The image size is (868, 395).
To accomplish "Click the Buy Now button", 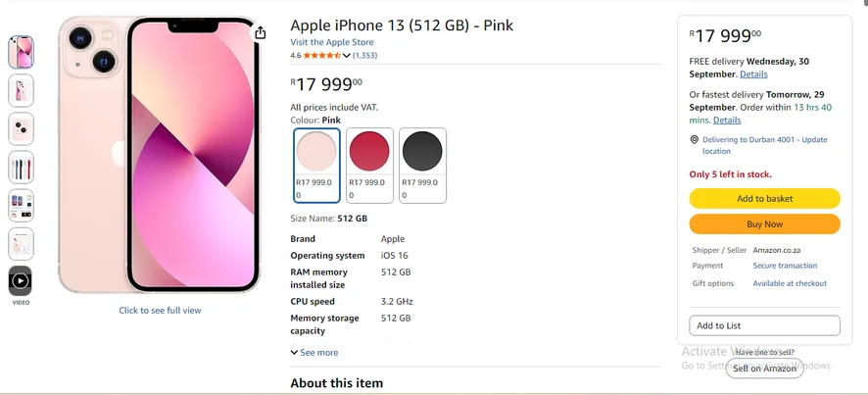I will 764,224.
